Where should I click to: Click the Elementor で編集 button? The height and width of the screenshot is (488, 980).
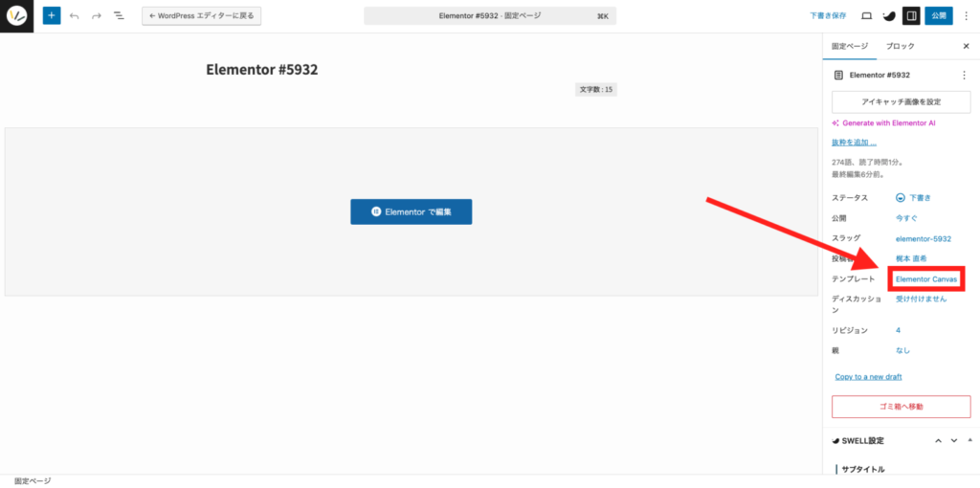click(412, 211)
